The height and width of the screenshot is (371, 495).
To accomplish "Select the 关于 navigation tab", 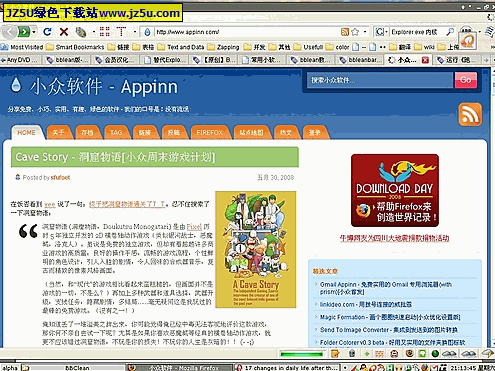I will [58, 133].
